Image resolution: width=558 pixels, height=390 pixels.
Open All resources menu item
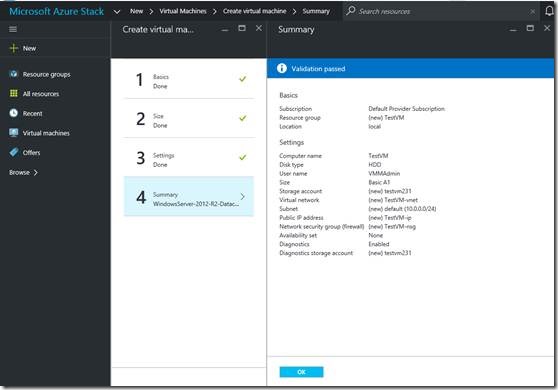[41, 94]
